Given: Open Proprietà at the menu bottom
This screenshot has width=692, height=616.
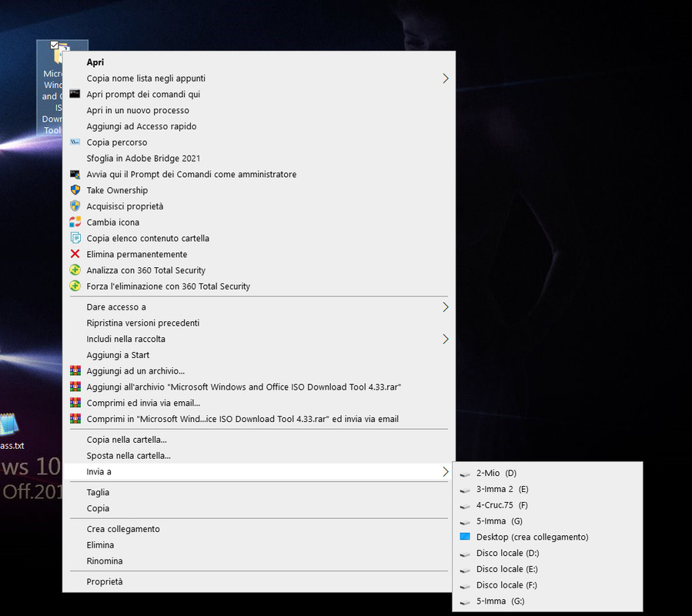Looking at the screenshot, I should point(259,581).
